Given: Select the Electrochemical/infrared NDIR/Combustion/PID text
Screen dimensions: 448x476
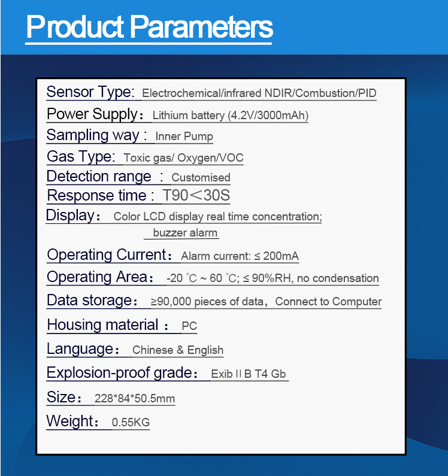Looking at the screenshot, I should (x=259, y=93).
